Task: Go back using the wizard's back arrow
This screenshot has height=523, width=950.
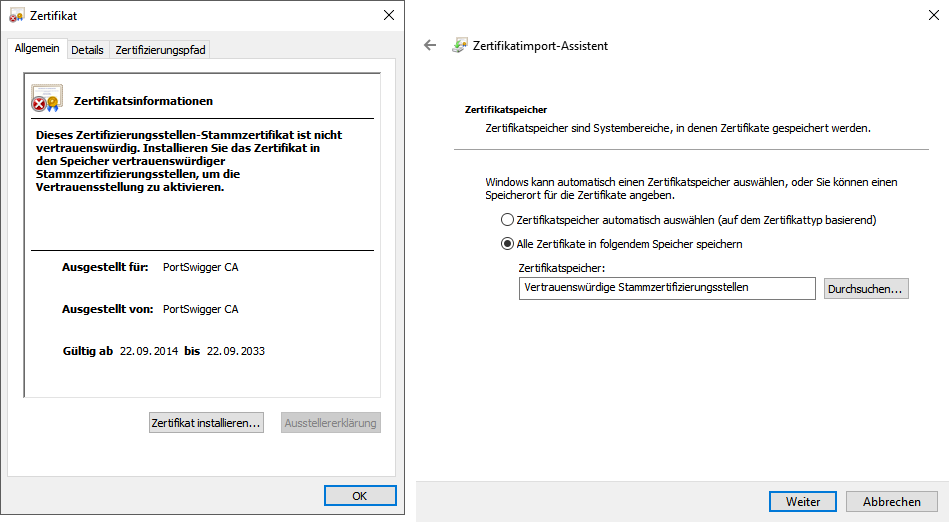Action: click(431, 45)
